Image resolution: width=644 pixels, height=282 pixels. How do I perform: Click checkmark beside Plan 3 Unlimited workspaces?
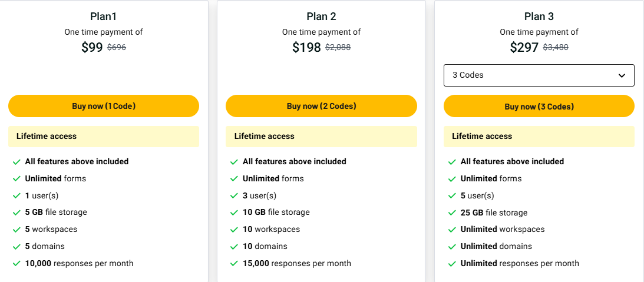(452, 230)
